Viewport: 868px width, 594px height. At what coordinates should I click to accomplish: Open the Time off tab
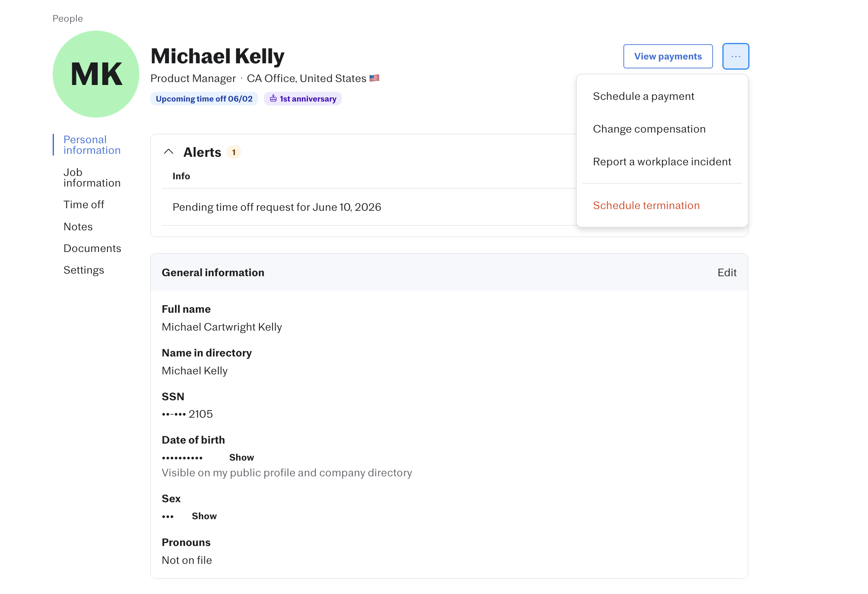84,205
